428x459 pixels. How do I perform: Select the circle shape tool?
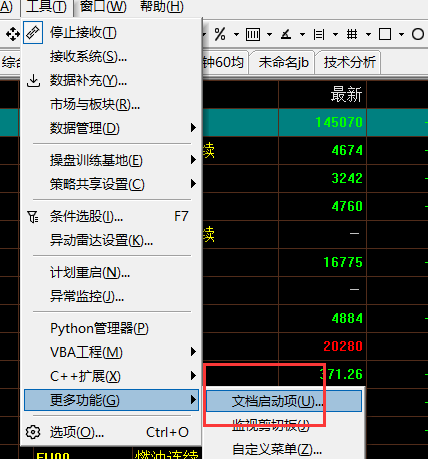[418, 34]
